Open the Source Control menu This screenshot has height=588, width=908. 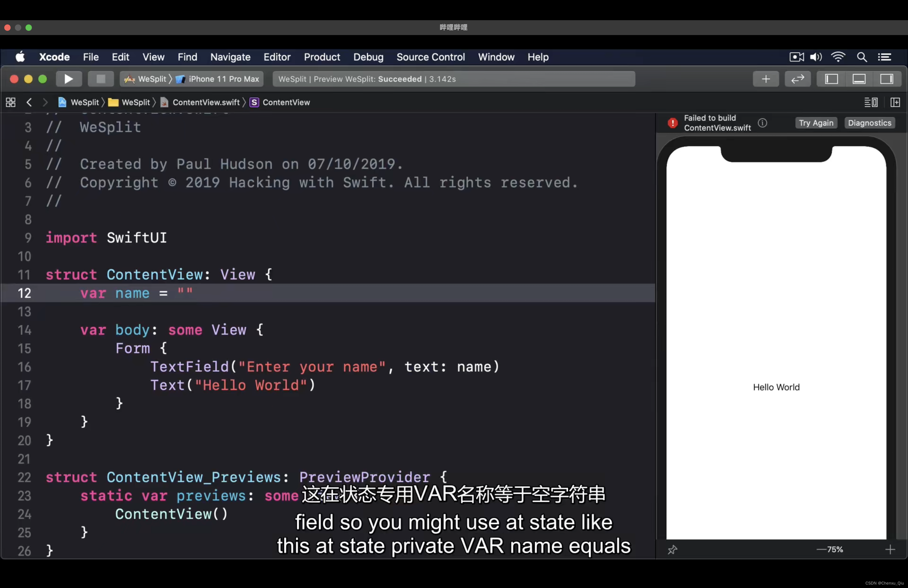[430, 57]
